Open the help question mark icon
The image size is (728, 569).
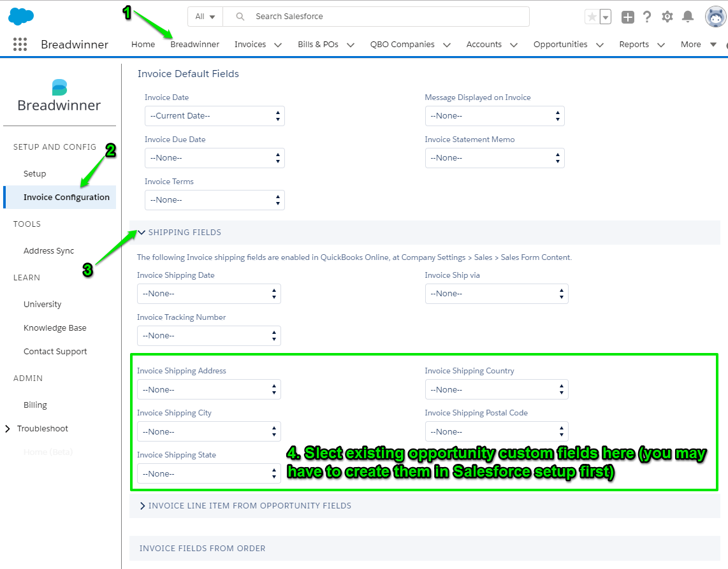(x=647, y=17)
